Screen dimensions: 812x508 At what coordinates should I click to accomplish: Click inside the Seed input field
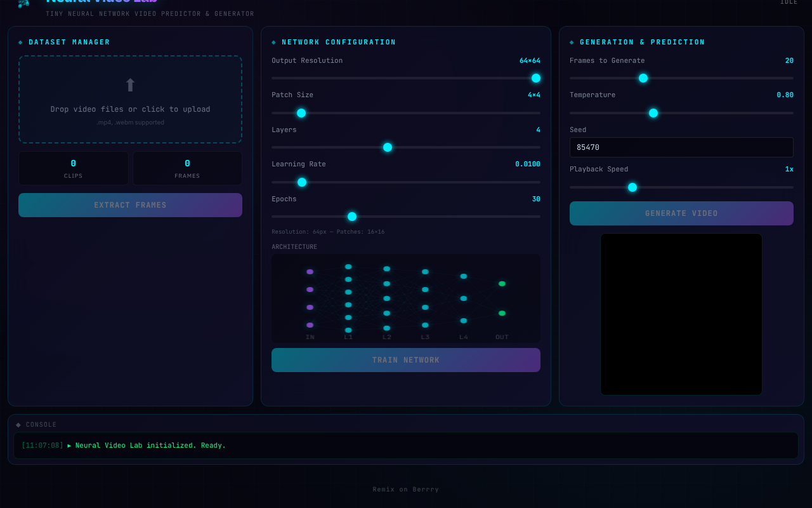(681, 147)
